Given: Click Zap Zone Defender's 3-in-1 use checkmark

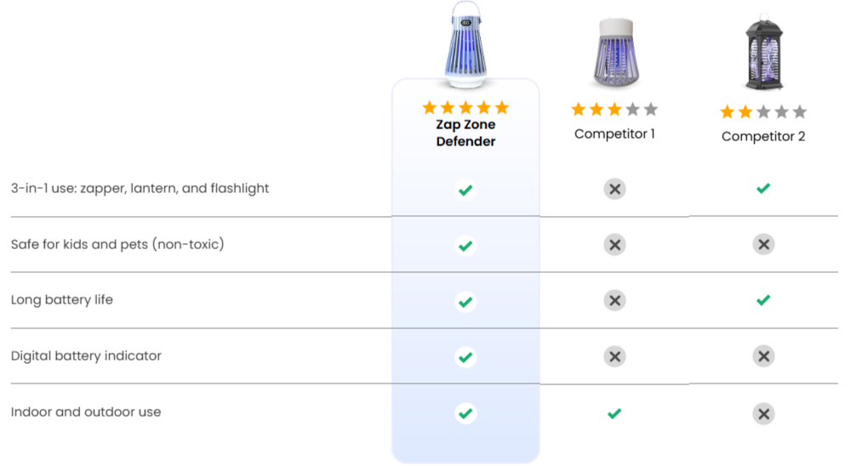Looking at the screenshot, I should pos(465,190).
